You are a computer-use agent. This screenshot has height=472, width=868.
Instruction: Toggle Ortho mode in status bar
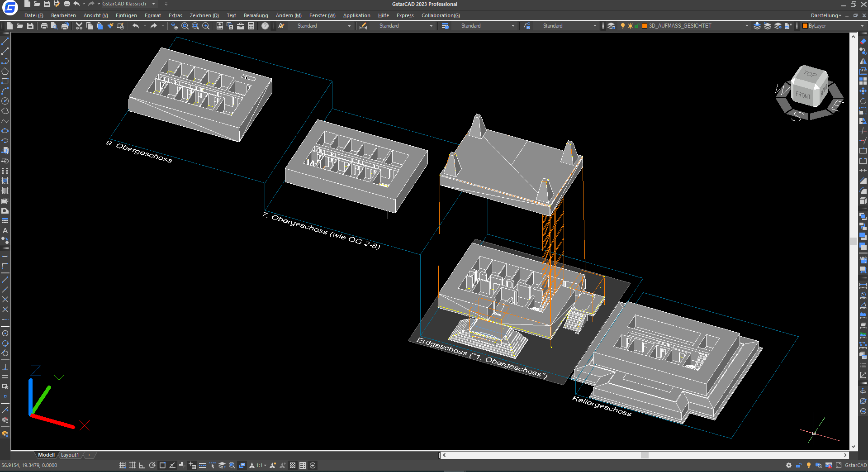[142, 465]
